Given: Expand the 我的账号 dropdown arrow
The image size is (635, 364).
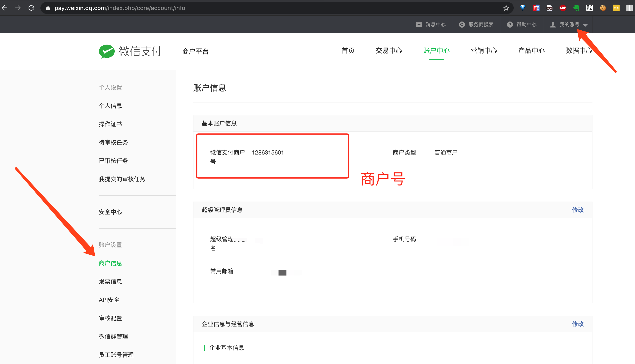Looking at the screenshot, I should tap(585, 25).
